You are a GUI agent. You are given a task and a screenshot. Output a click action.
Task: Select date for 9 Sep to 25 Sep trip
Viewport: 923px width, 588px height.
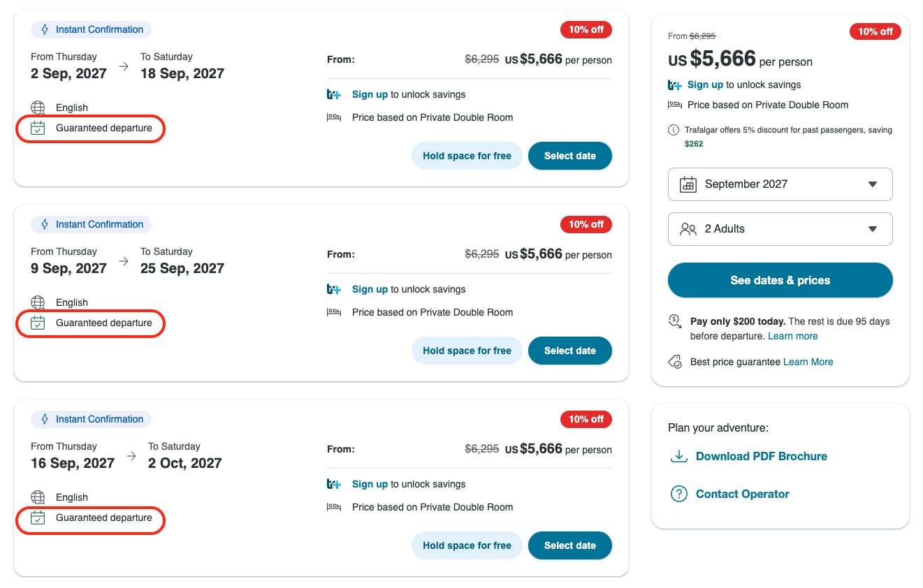tap(570, 351)
